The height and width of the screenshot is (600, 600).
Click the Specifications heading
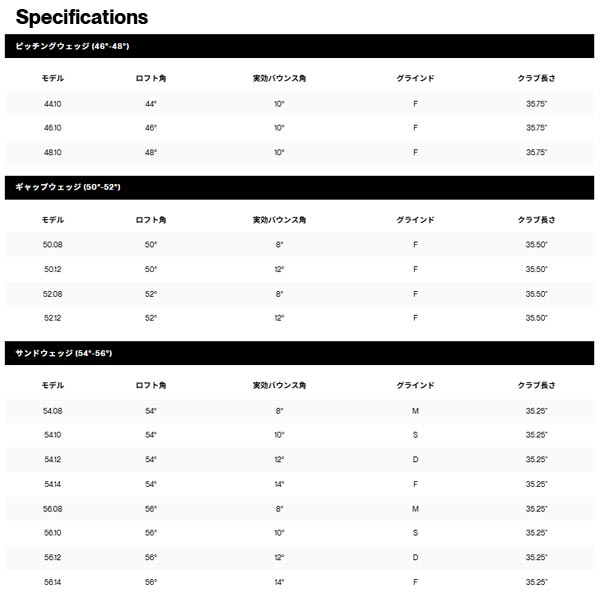[x=82, y=17]
